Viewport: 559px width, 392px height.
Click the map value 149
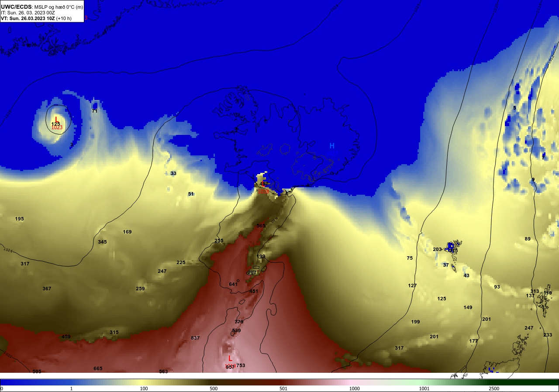[468, 307]
